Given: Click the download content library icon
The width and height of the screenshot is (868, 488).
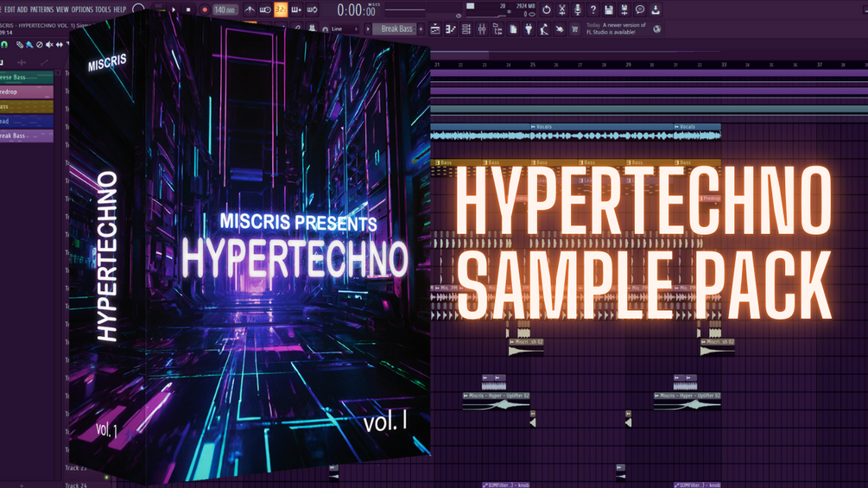Looking at the screenshot, I should [x=656, y=10].
